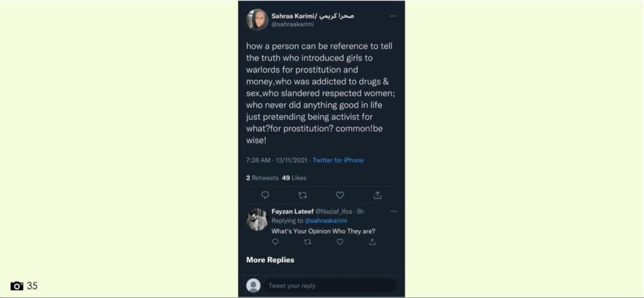Open the camera photo count icon

[x=17, y=286]
